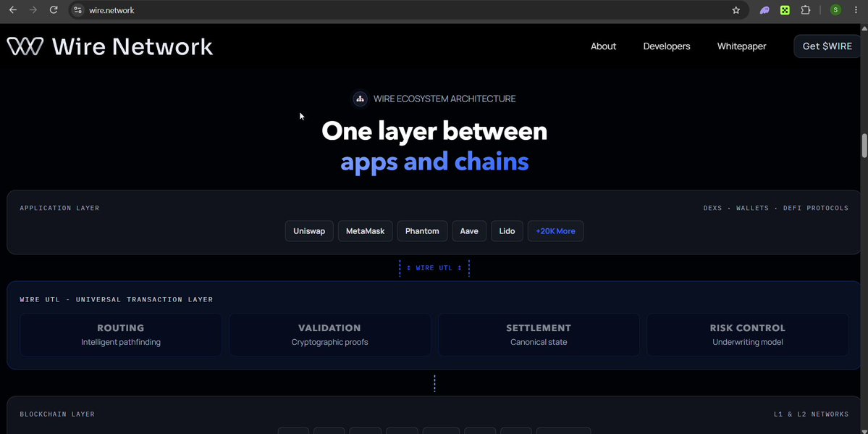
Task: Open the green dice extension icon
Action: point(785,10)
